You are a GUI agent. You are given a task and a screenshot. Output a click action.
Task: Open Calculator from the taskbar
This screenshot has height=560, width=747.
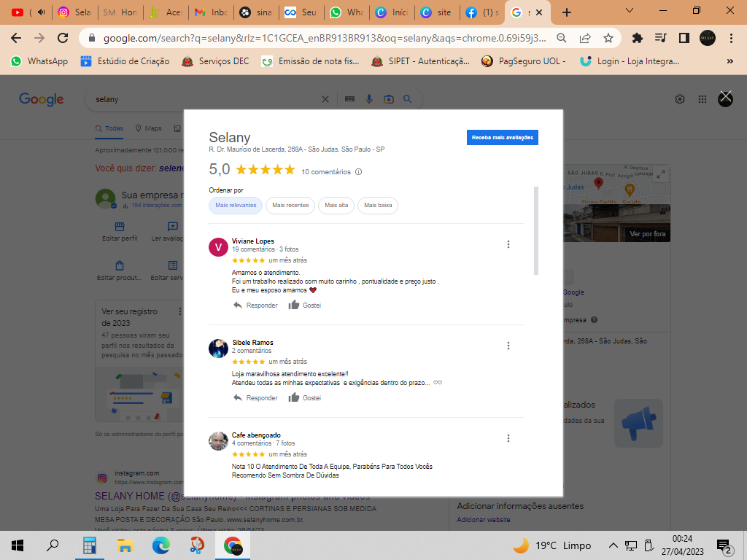[x=89, y=545]
